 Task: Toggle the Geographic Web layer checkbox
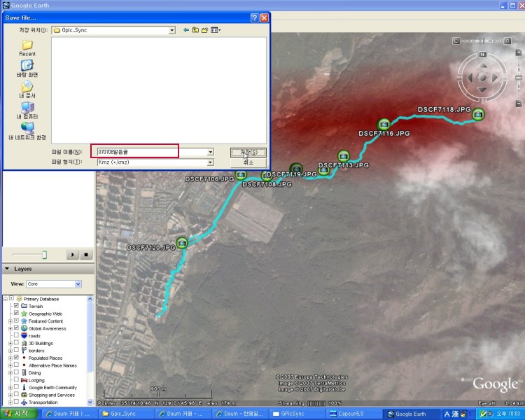click(x=16, y=313)
